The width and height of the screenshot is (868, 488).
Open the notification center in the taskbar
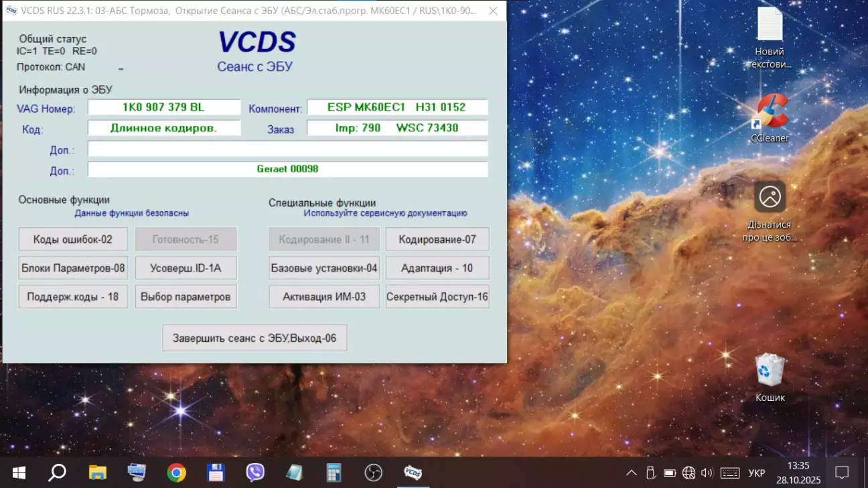coord(842,473)
